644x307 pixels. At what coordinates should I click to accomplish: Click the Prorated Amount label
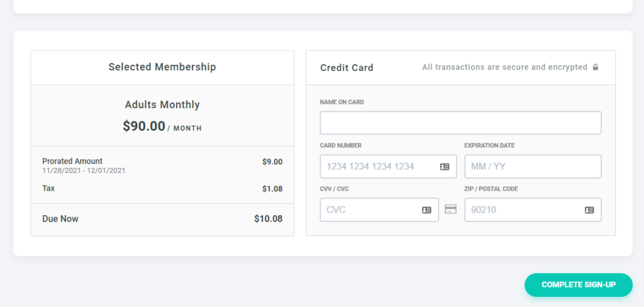[x=72, y=161]
